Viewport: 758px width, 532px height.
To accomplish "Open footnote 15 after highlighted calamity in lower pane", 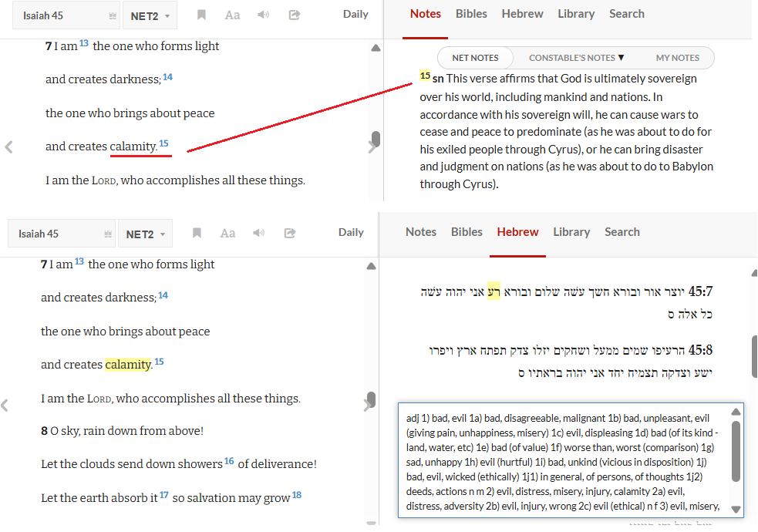I will pyautogui.click(x=159, y=362).
